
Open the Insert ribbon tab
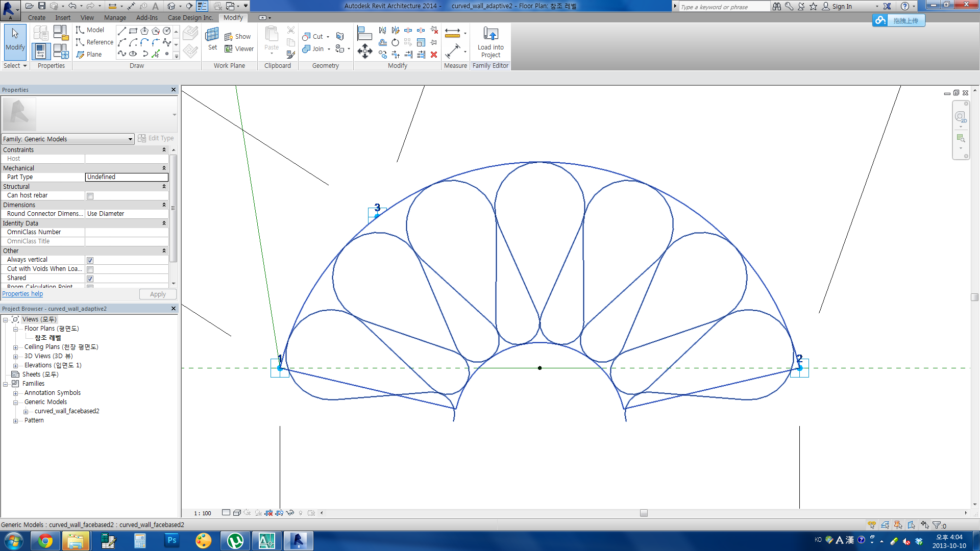click(63, 17)
